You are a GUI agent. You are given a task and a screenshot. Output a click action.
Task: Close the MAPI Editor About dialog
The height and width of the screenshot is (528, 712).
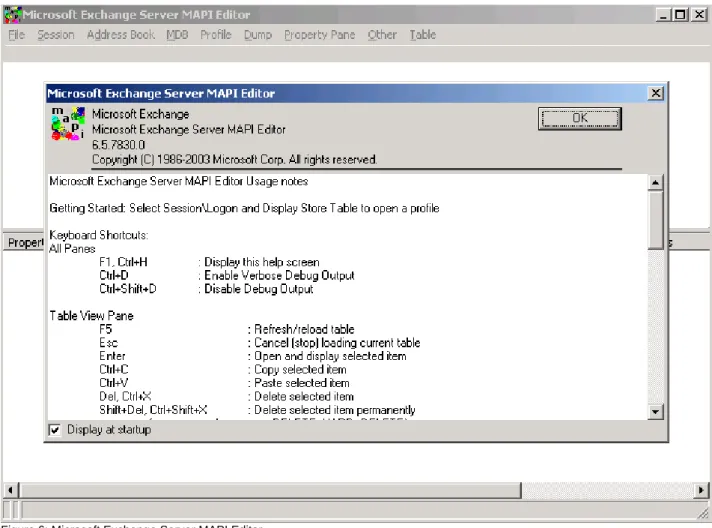(x=656, y=93)
